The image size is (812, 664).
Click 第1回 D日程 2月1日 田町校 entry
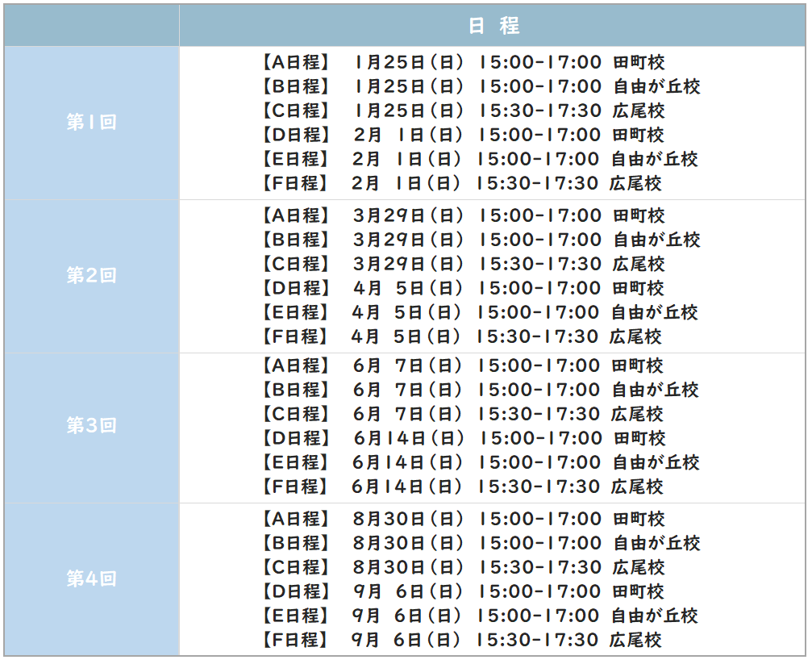click(x=462, y=136)
